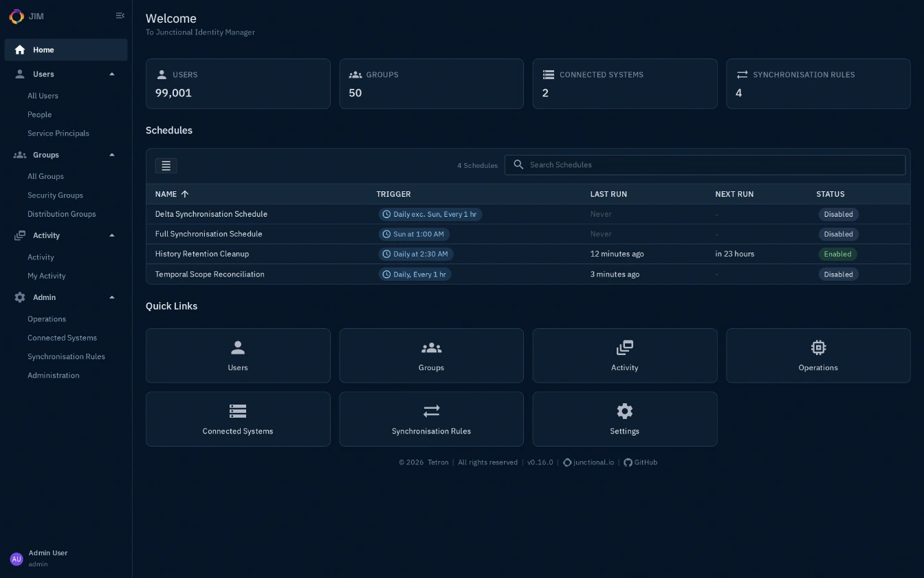Click the GitHub icon in footer
Viewport: 924px width, 578px height.
coord(628,462)
